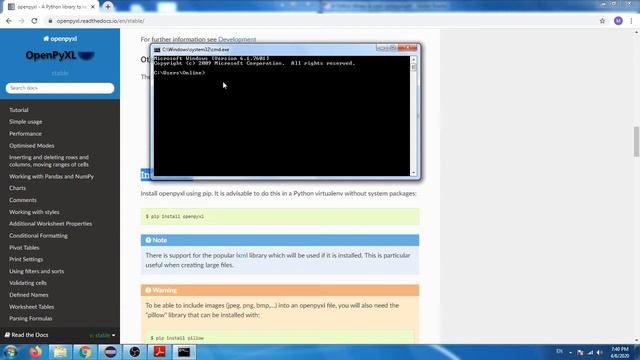Click the network icon in tray
Viewport: 640px width, 360px height.
click(x=590, y=352)
